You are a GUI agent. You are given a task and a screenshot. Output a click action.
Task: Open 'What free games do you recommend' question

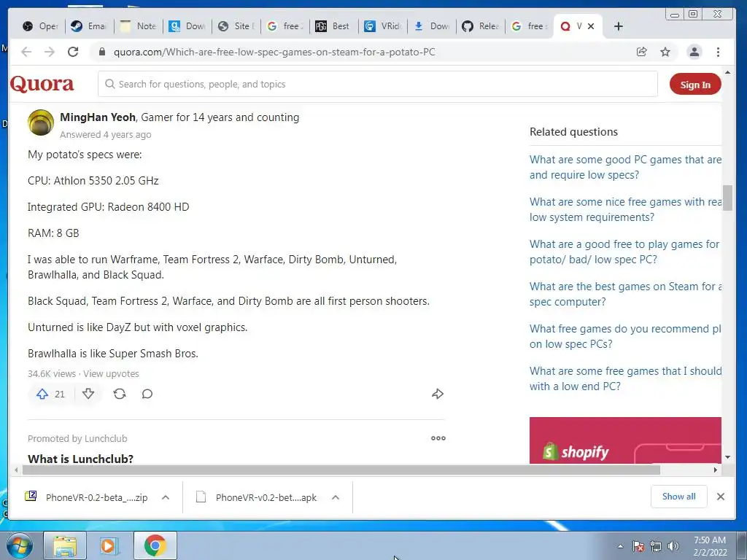click(625, 336)
